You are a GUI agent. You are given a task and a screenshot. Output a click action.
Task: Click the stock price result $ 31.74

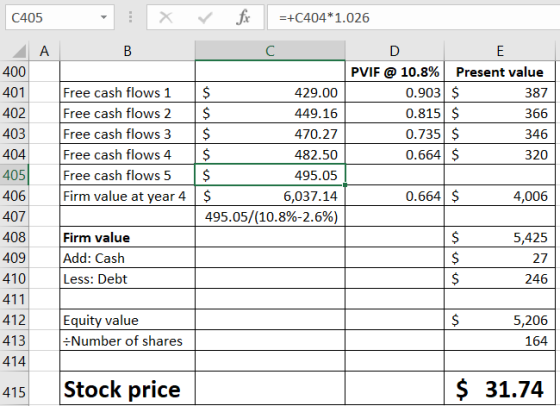(x=500, y=389)
